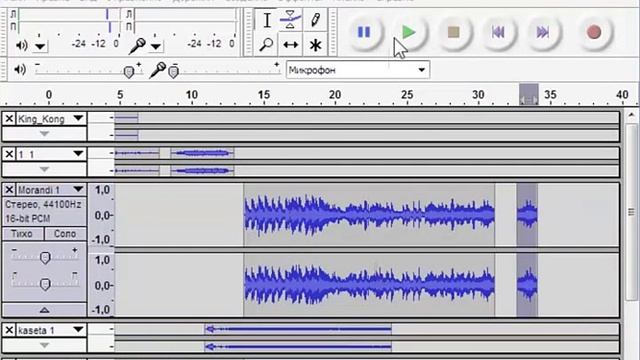Select the Selection (I-beam) tool
This screenshot has height=360, width=640.
click(x=267, y=20)
